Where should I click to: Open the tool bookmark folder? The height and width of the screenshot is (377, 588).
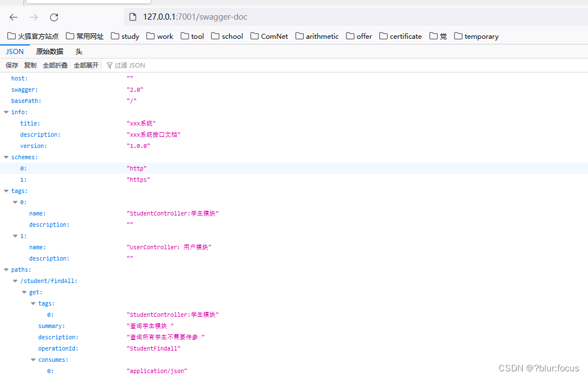[x=192, y=37]
